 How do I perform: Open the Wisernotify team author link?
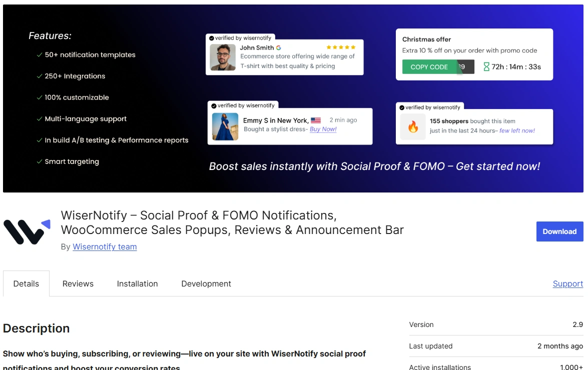click(105, 246)
